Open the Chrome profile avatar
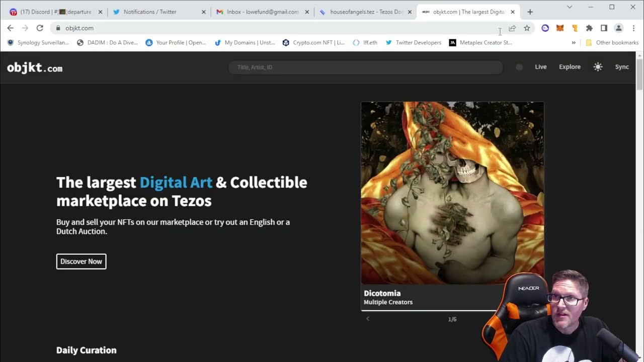Screen dimensions: 644x362 (619, 28)
